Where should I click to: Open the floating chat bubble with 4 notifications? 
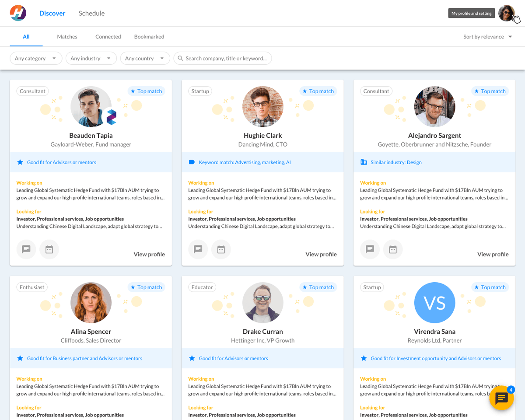click(x=501, y=398)
